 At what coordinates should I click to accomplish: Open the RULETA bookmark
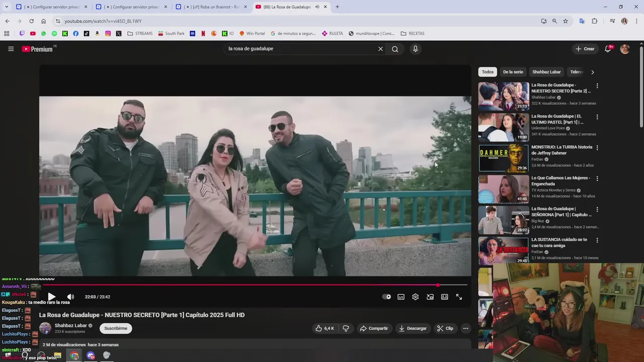[x=333, y=34]
